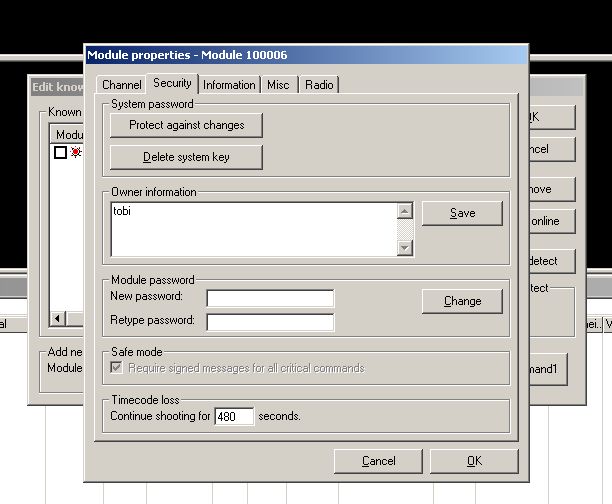This screenshot has height=504, width=612.
Task: Click the red module status icon in list
Action: pos(76,152)
